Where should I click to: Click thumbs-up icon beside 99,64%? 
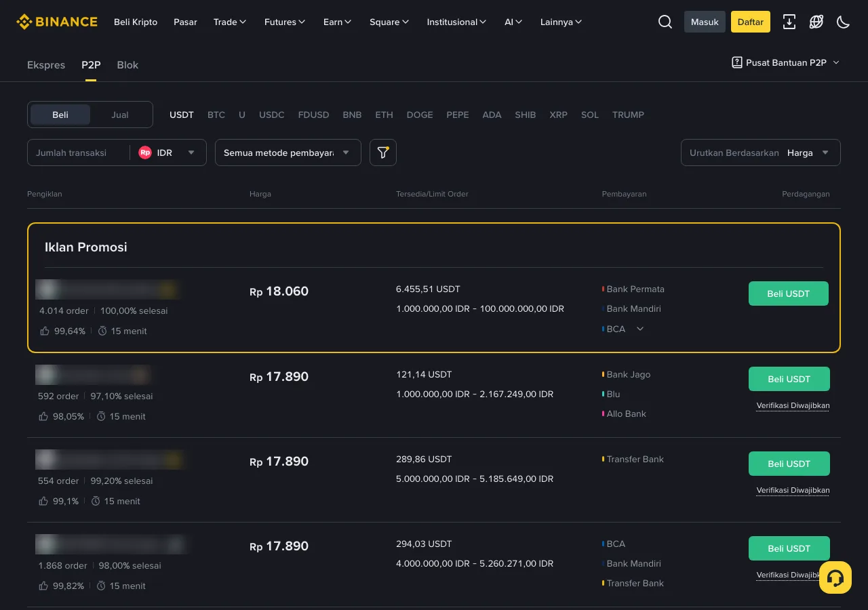(45, 331)
